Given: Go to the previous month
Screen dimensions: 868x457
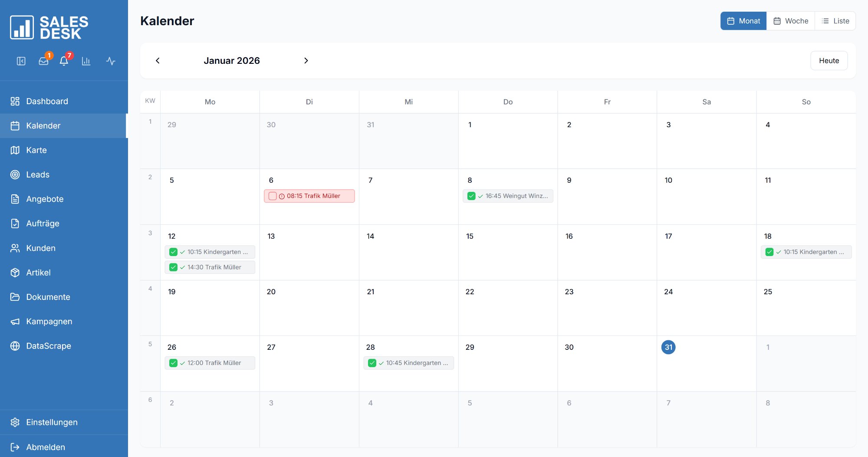Looking at the screenshot, I should (x=158, y=61).
